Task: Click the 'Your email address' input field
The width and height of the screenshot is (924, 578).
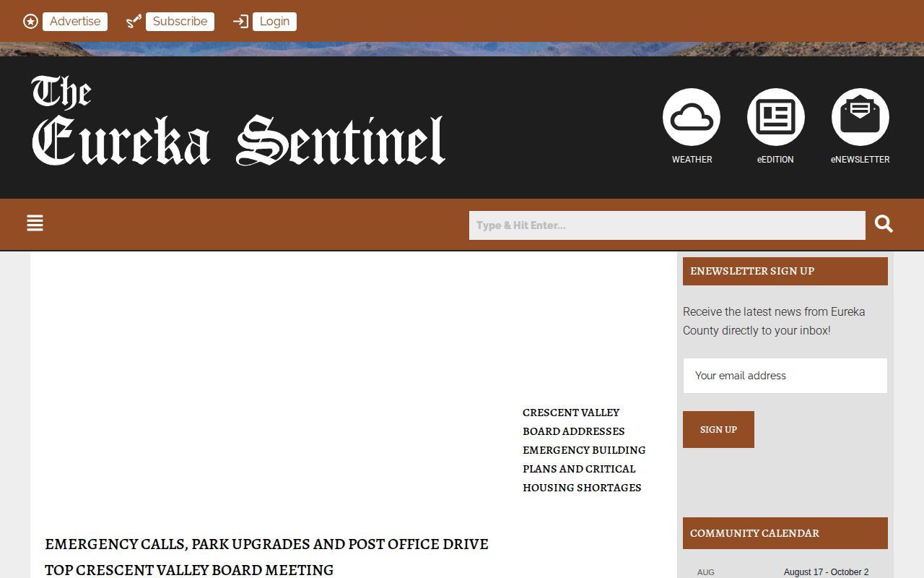Action: 785,376
